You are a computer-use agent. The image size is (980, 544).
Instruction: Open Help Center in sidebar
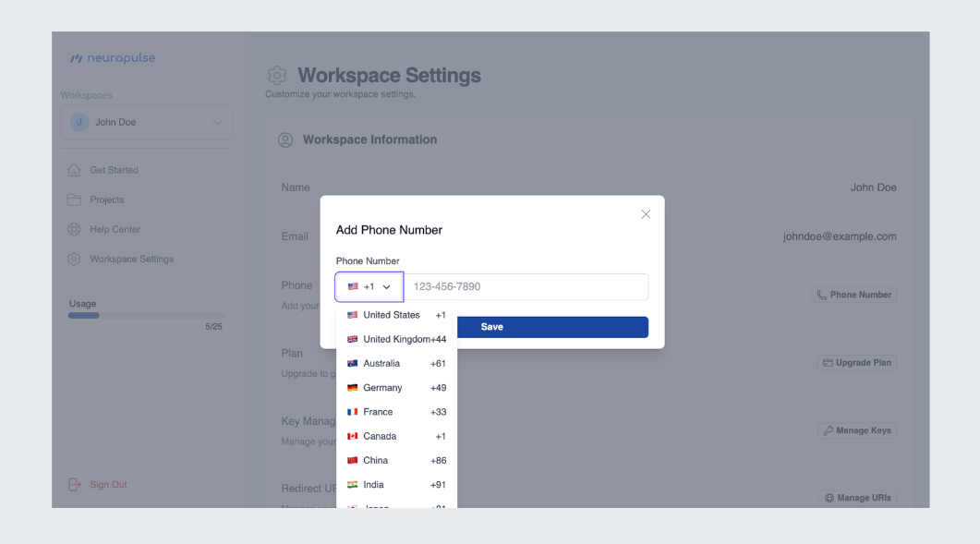115,229
